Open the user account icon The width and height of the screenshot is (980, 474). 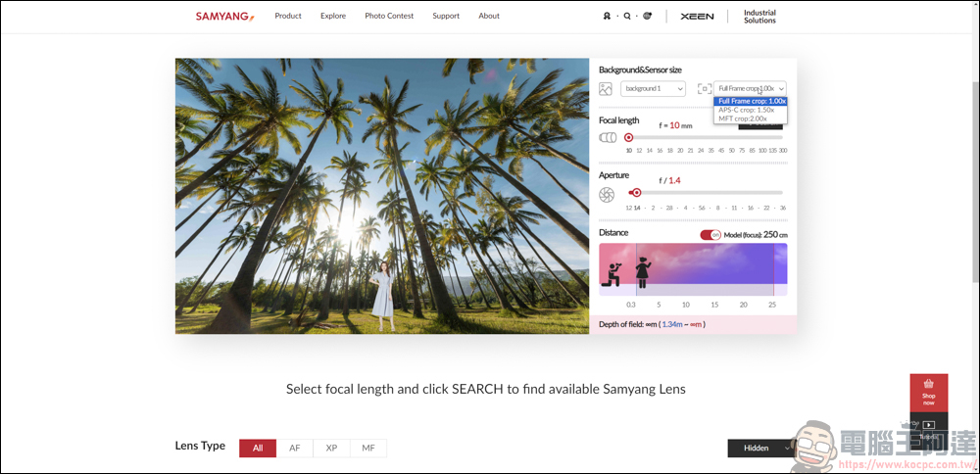pos(607,17)
